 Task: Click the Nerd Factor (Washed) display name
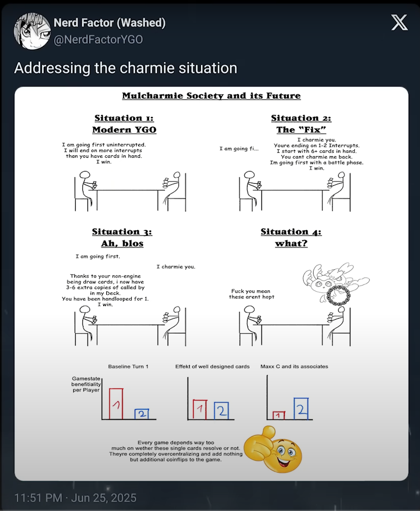click(x=110, y=22)
